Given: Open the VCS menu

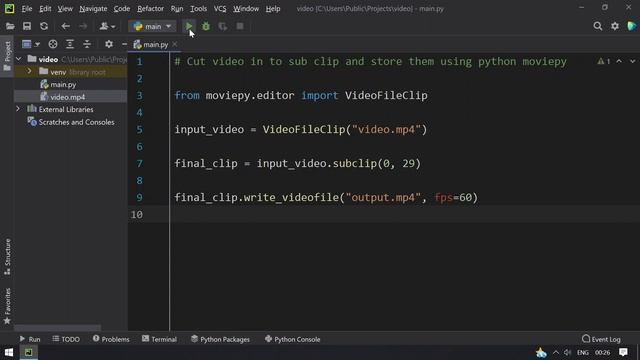Looking at the screenshot, I should (x=220, y=9).
